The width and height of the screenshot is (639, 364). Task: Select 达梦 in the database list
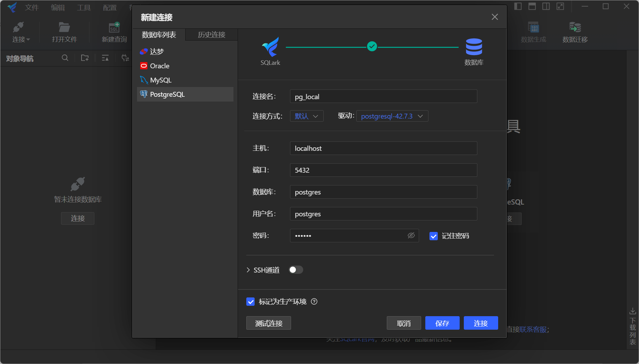tap(185, 51)
